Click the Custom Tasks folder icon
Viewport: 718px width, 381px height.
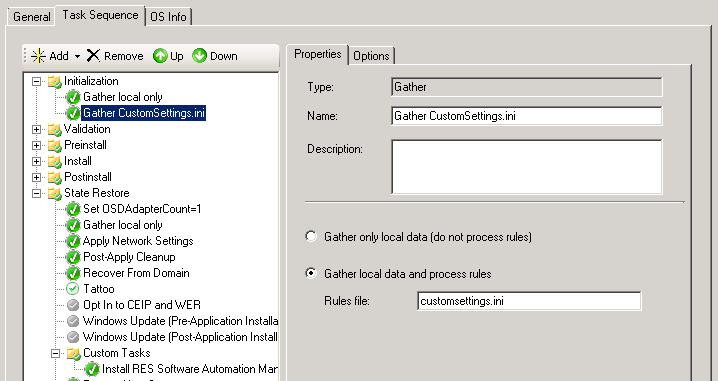pos(73,354)
